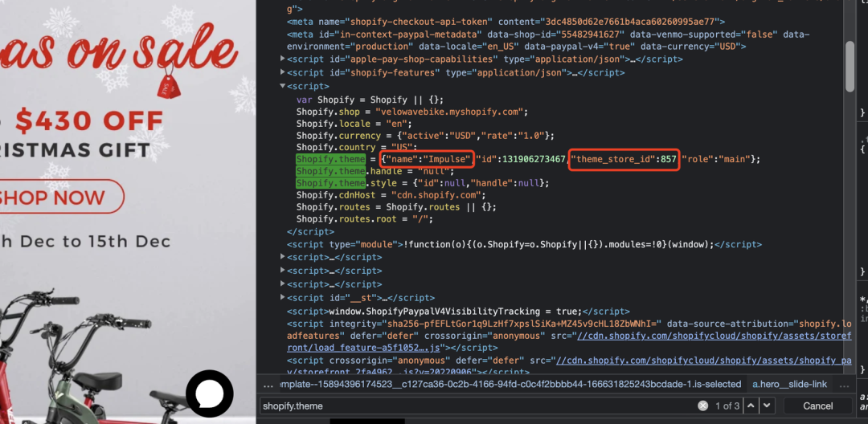
Task: Select the in-context-paypal-metadata meta line
Action: pos(548,40)
